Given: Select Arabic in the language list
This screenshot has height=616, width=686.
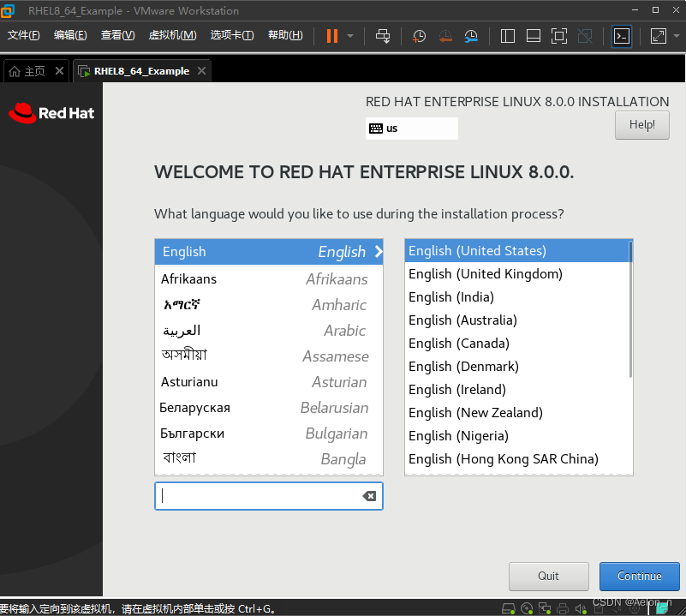Looking at the screenshot, I should pos(269,331).
